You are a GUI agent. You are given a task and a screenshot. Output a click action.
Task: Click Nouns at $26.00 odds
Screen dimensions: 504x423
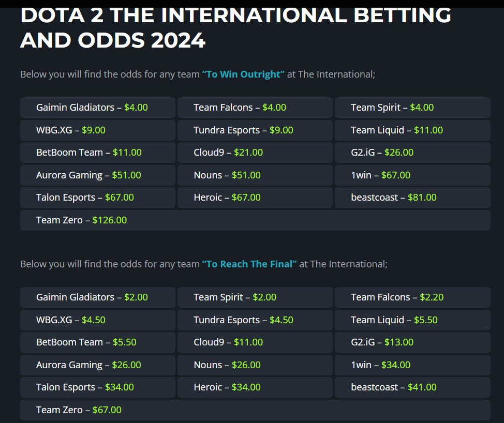[x=227, y=365]
